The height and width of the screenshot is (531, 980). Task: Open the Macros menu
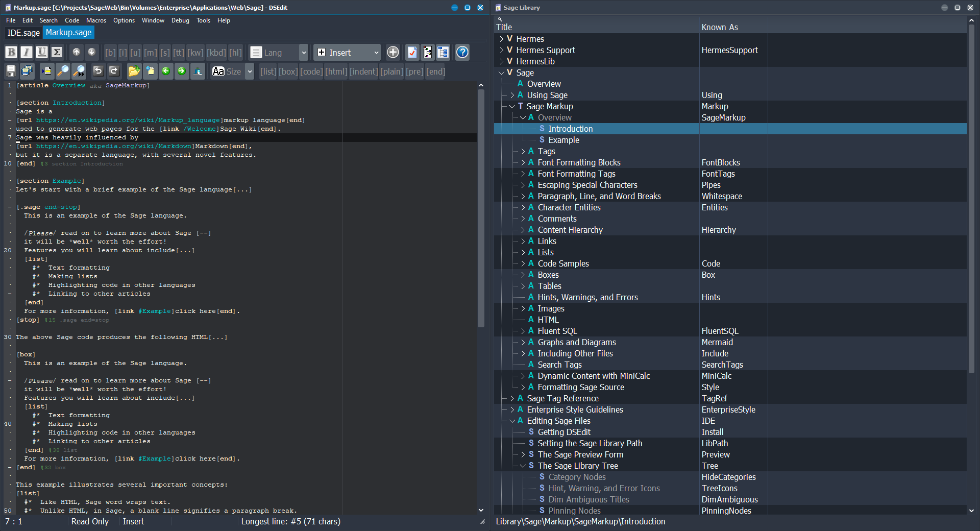tap(96, 20)
